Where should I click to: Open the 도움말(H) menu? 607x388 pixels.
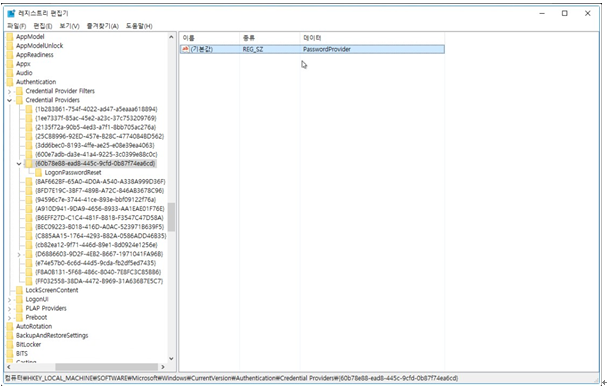(139, 26)
